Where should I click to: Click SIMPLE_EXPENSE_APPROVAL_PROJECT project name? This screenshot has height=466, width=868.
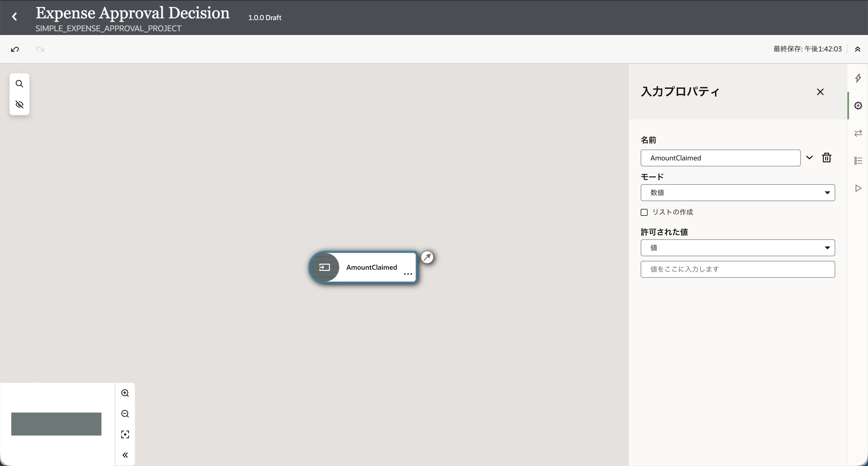pos(108,28)
